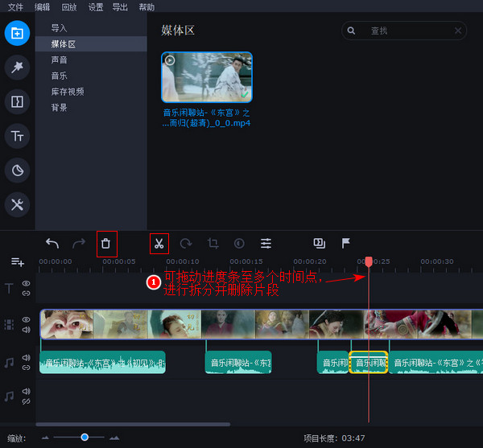Click the red playhead marker
Image resolution: width=483 pixels, height=448 pixels.
click(x=369, y=262)
